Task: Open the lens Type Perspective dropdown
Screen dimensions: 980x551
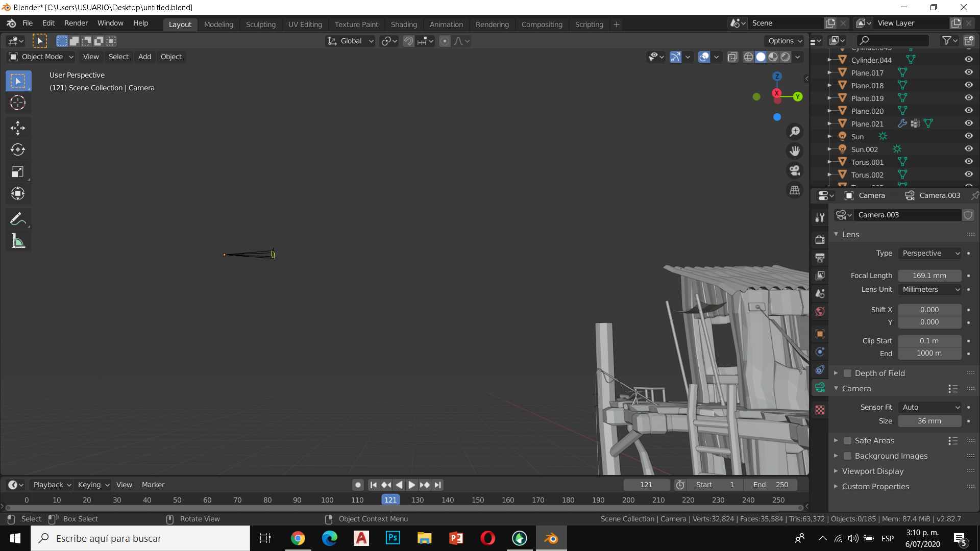Action: tap(929, 254)
